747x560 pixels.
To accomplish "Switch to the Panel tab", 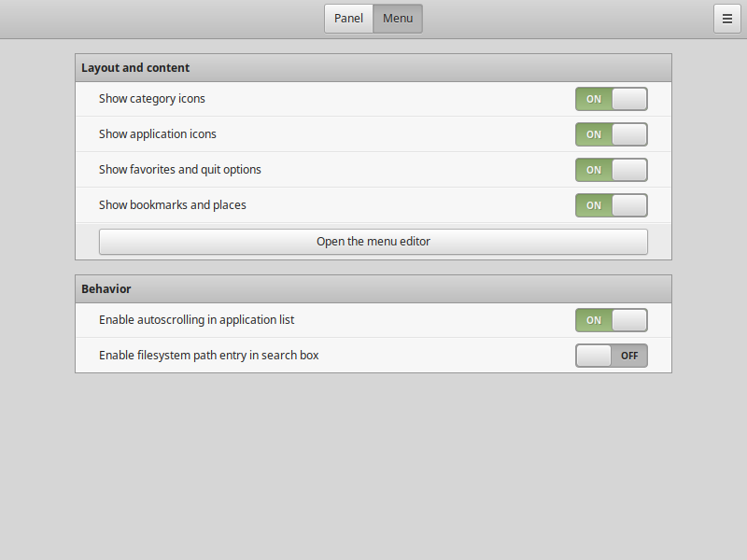I will (x=348, y=19).
